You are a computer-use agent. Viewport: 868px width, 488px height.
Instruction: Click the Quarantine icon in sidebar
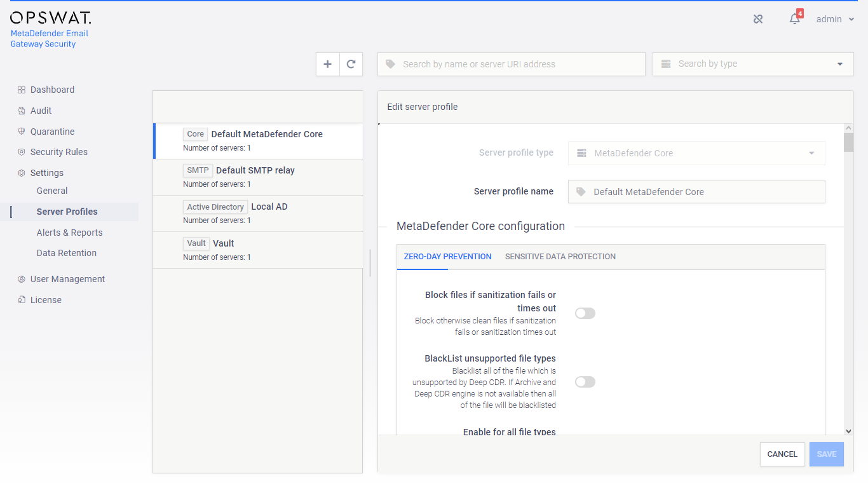(x=22, y=132)
